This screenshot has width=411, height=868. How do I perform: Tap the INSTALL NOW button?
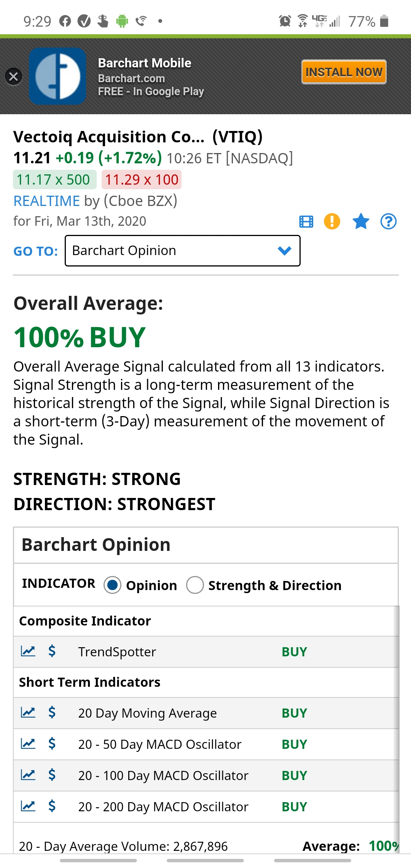[344, 72]
